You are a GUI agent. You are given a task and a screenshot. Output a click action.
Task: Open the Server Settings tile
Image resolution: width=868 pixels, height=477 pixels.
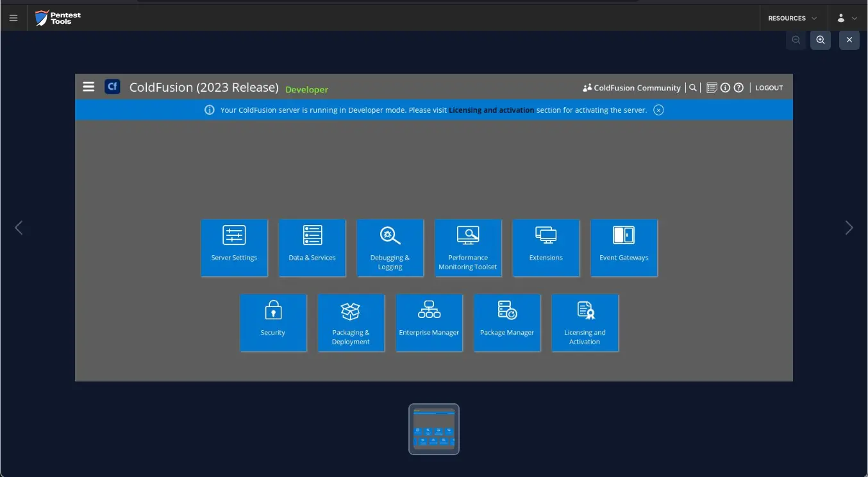coord(234,248)
